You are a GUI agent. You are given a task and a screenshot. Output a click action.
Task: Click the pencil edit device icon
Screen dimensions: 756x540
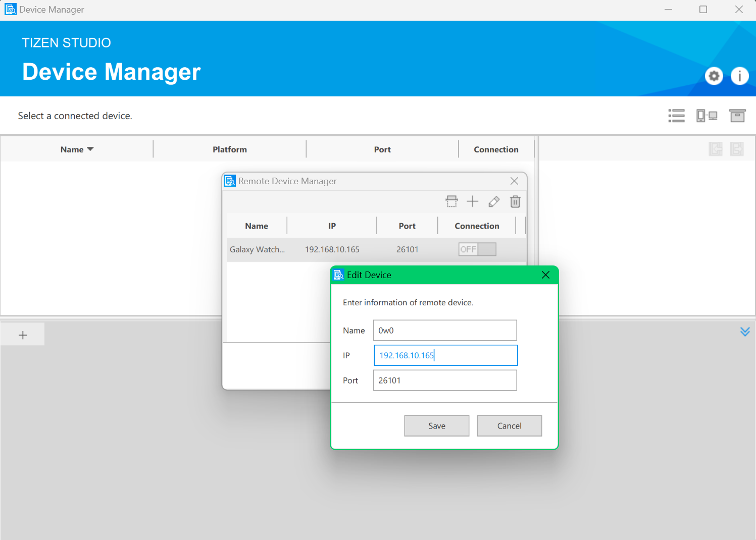pos(494,202)
